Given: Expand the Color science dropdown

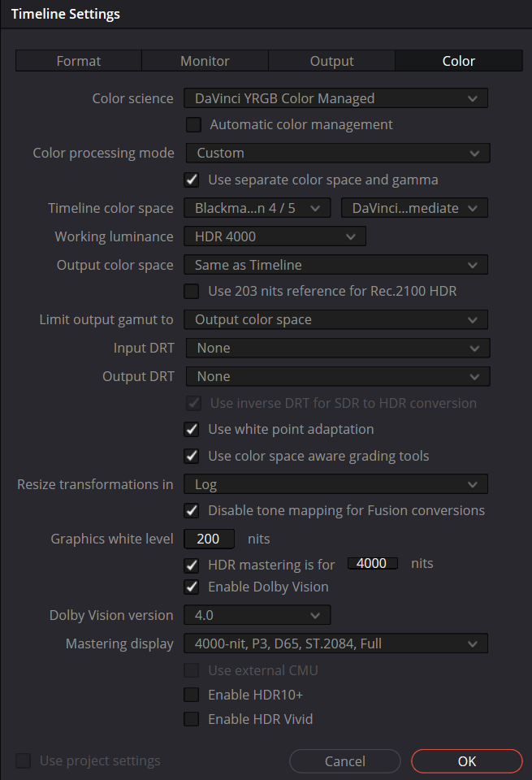Looking at the screenshot, I should (x=335, y=99).
